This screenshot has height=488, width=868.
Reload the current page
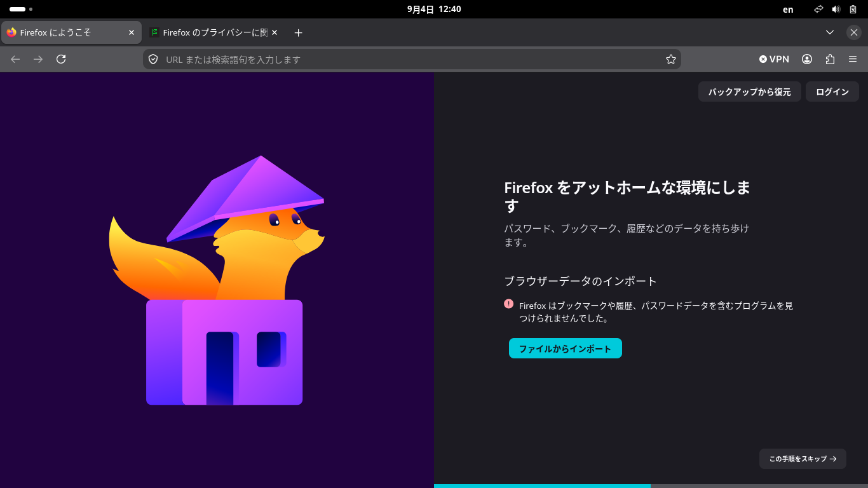61,59
